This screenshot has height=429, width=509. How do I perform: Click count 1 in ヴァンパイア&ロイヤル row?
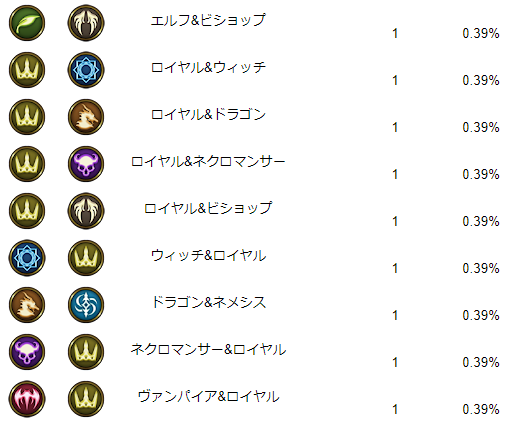point(395,409)
